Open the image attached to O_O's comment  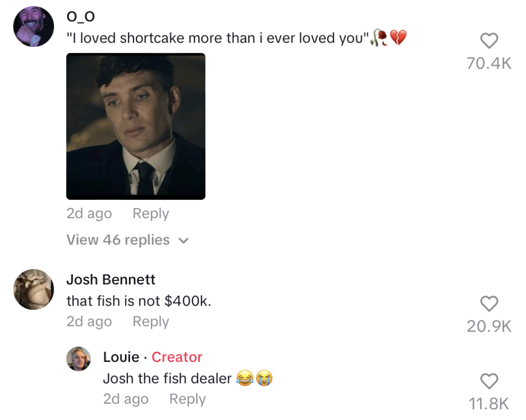136,126
